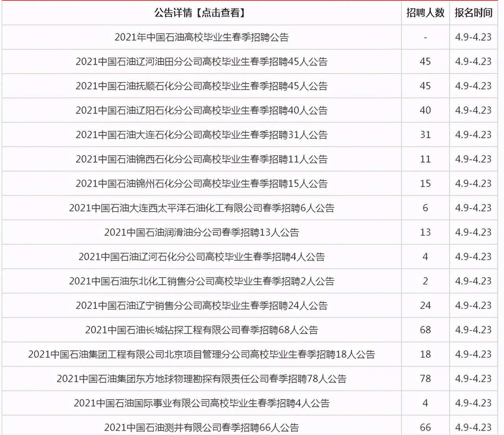Select 4.9-4.23 date in 辽宁销售 row
This screenshot has height=435, width=504.
(474, 306)
